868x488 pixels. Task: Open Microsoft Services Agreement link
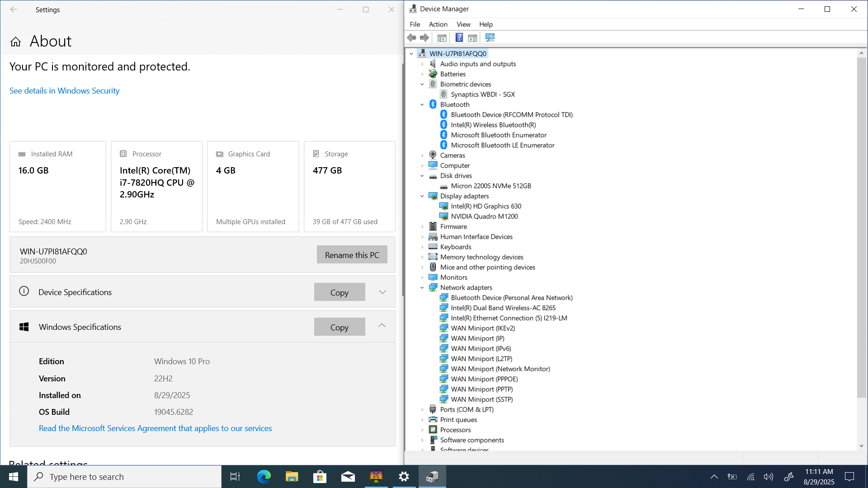(155, 428)
